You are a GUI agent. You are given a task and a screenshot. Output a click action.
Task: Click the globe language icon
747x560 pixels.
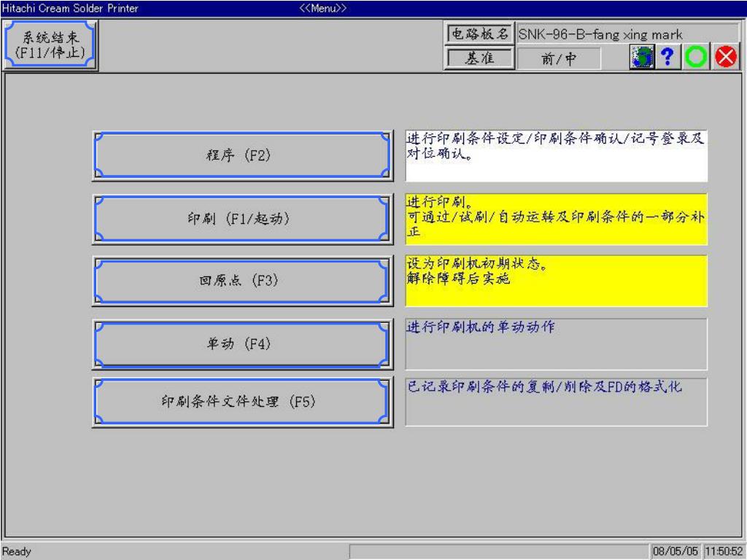point(642,57)
